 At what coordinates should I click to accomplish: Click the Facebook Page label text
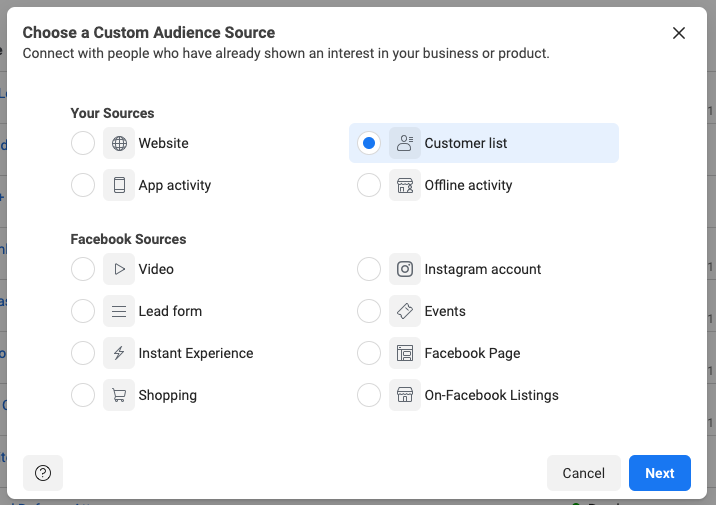click(473, 353)
